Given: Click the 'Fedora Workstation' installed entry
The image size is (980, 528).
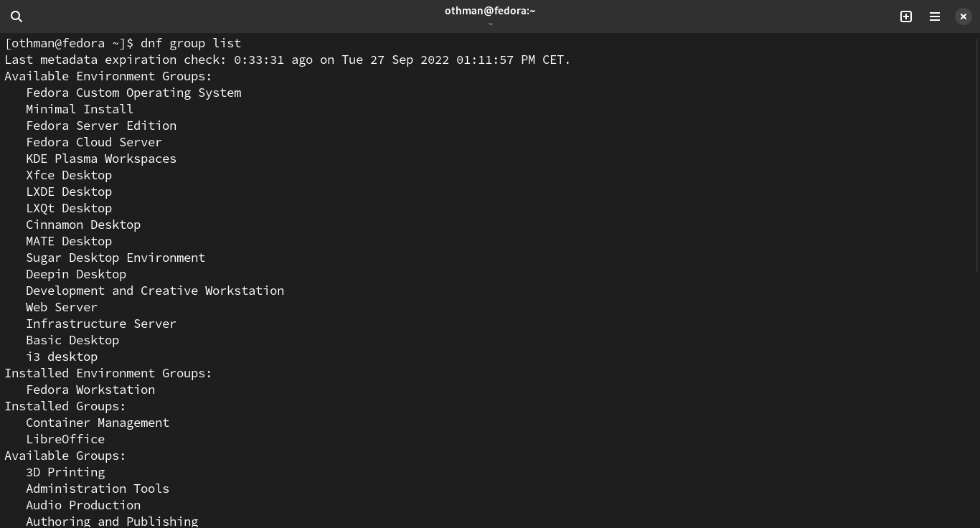Looking at the screenshot, I should point(90,390).
